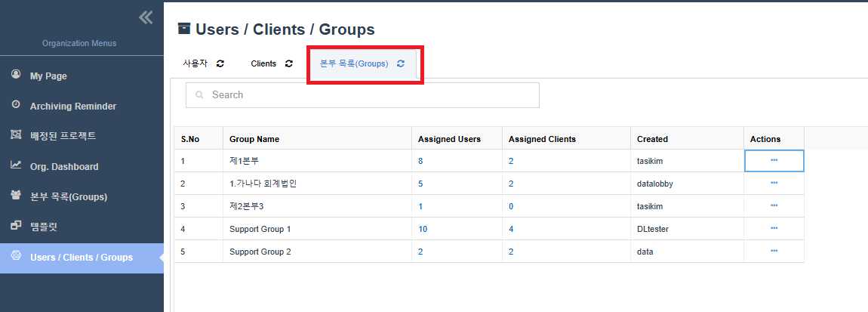The height and width of the screenshot is (312, 868).
Task: Open actions menu for 제1본부 row
Action: tap(774, 160)
